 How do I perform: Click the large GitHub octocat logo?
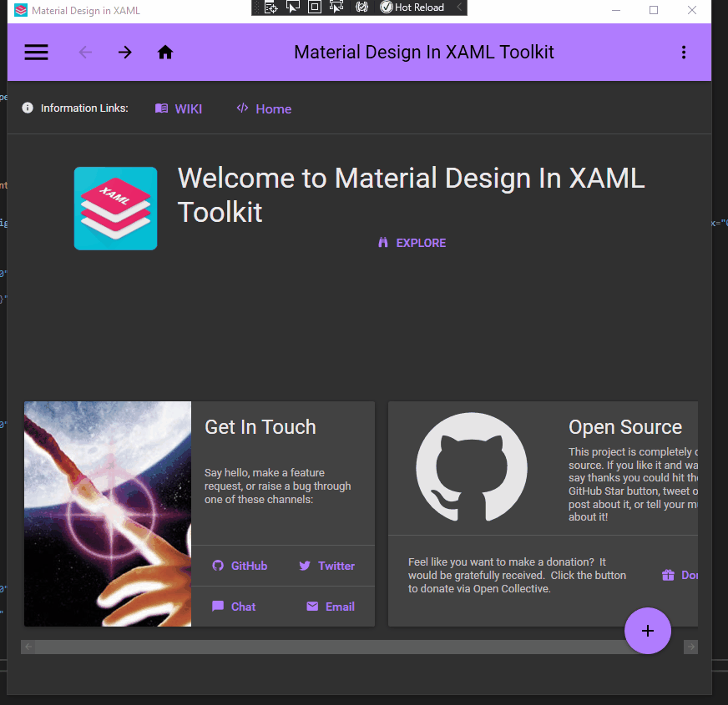tap(472, 468)
